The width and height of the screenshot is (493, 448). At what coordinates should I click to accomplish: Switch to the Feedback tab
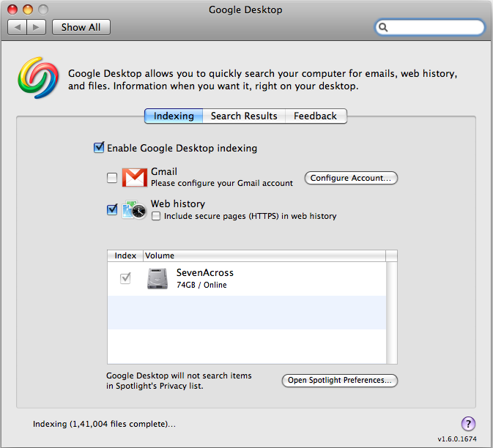point(316,116)
